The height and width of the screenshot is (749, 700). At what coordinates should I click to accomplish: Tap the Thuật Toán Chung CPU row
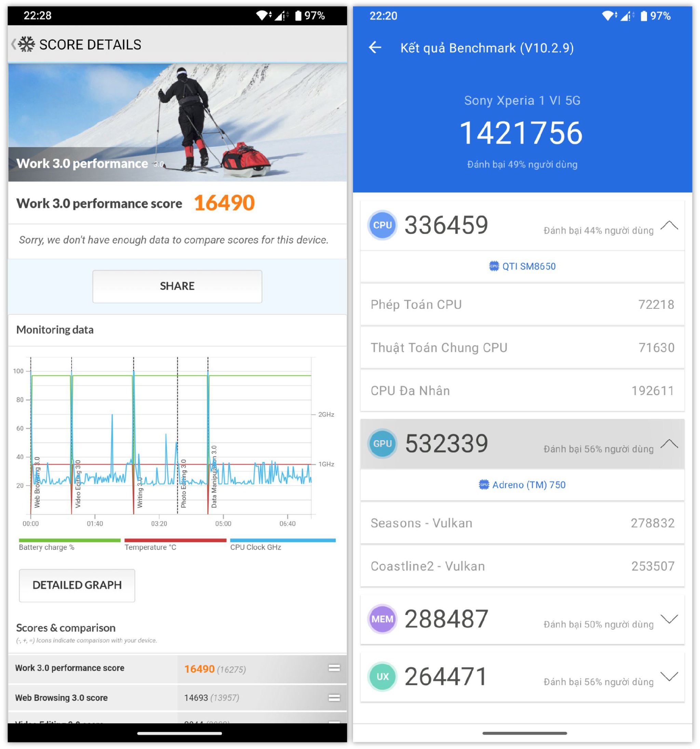click(522, 347)
